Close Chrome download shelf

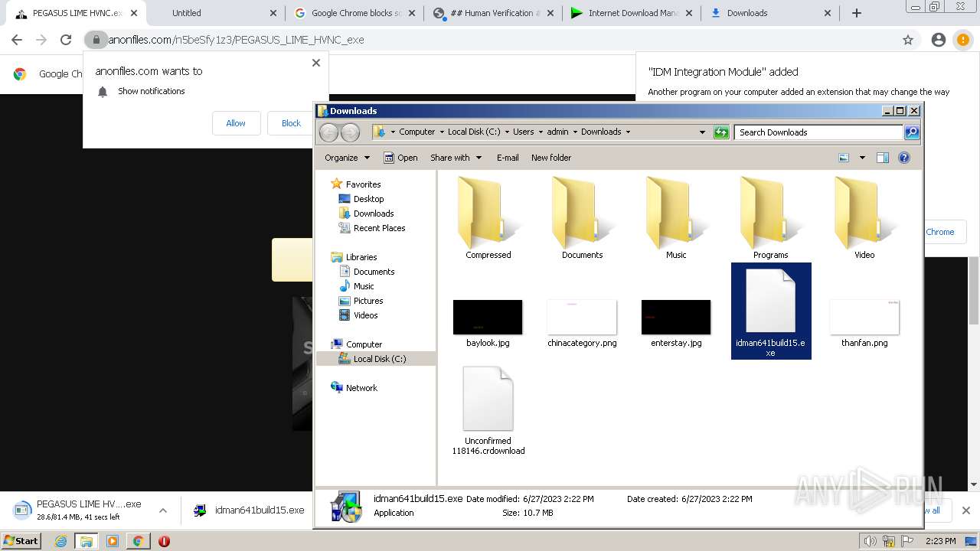965,510
